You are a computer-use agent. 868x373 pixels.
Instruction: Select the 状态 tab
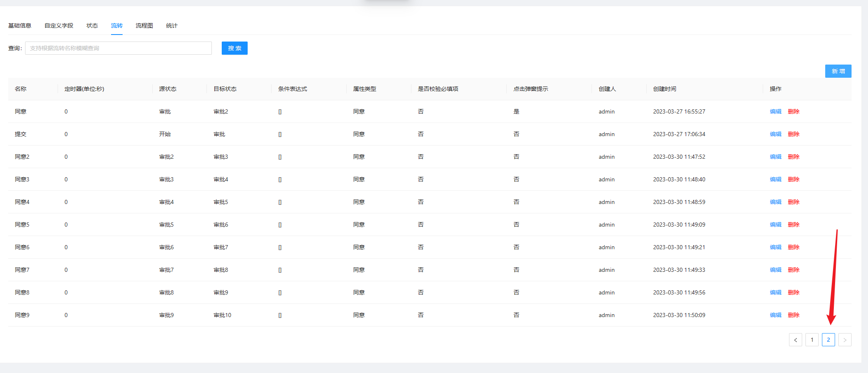[92, 25]
